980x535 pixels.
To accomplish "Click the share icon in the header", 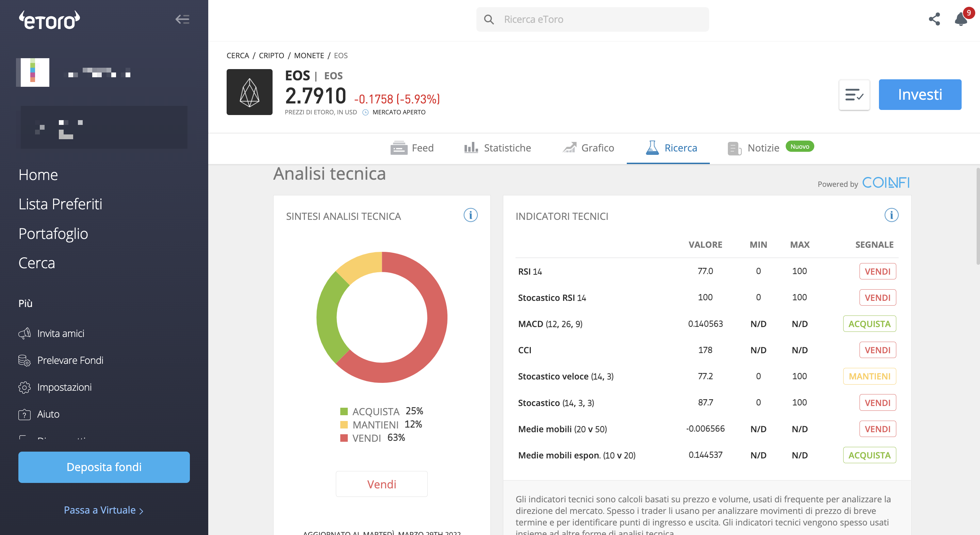I will click(x=934, y=19).
